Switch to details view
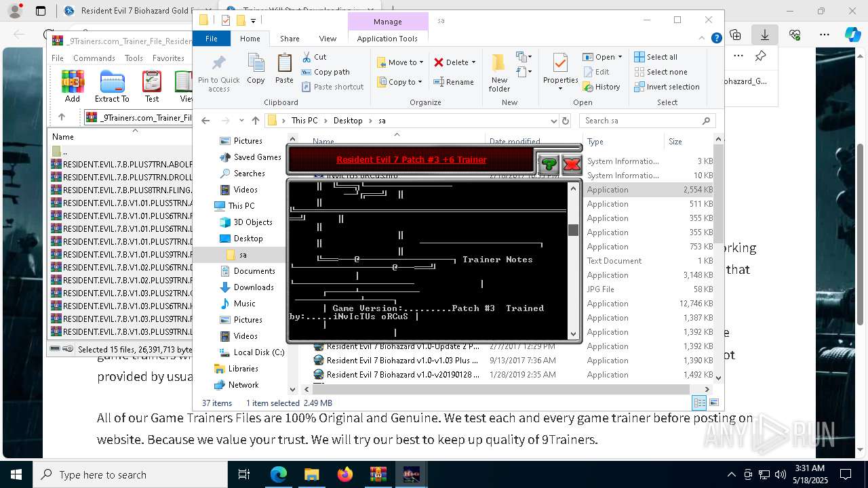This screenshot has width=868, height=488. (699, 403)
